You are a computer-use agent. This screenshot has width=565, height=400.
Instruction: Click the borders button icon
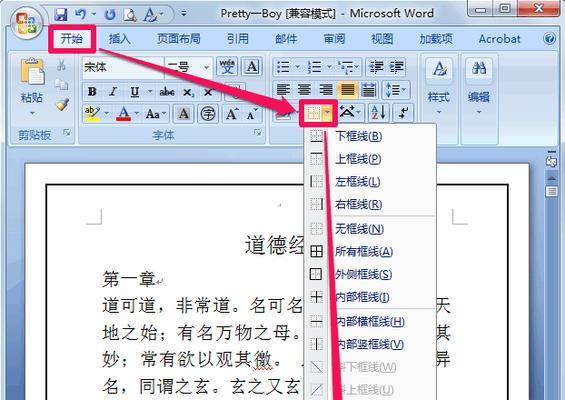pyautogui.click(x=313, y=114)
